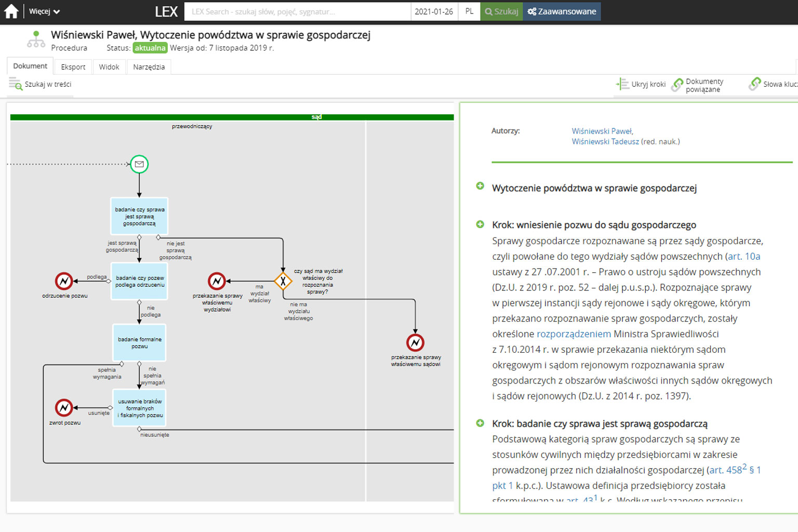The width and height of the screenshot is (798, 532).
Task: Expand Krok: badanie czy sprawa jest sprawą gospodarczą
Action: click(480, 423)
